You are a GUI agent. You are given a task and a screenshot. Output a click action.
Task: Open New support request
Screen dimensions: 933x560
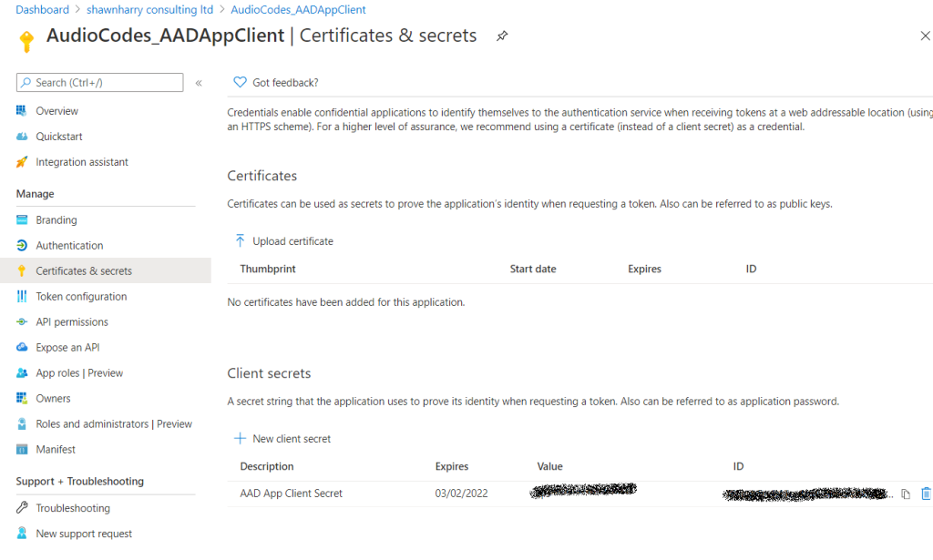pos(84,534)
